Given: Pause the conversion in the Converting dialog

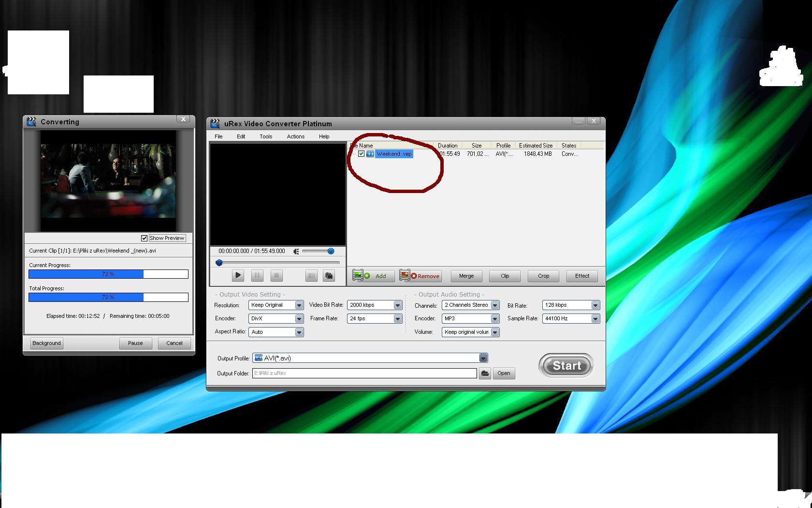Looking at the screenshot, I should (135, 343).
